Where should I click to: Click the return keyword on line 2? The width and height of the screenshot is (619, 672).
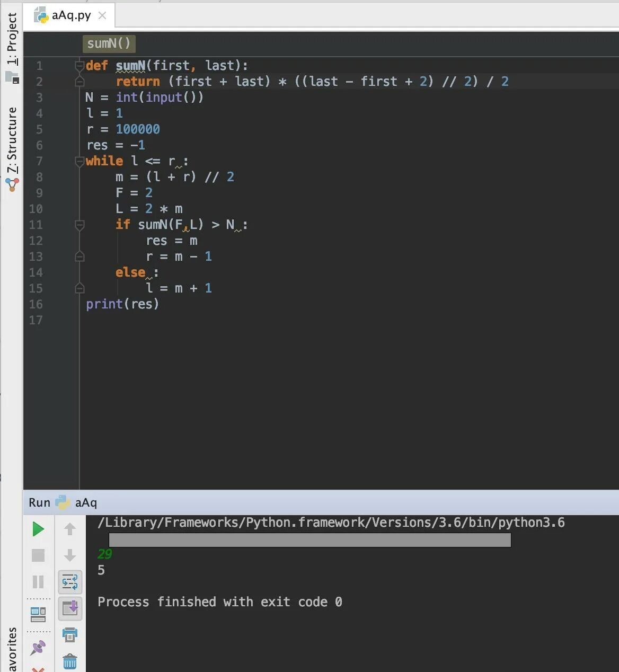138,82
